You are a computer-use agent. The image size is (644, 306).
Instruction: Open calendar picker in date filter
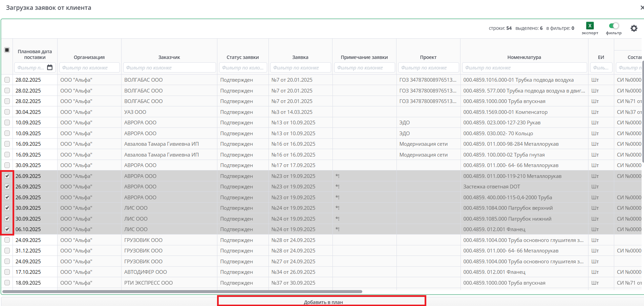tap(50, 67)
